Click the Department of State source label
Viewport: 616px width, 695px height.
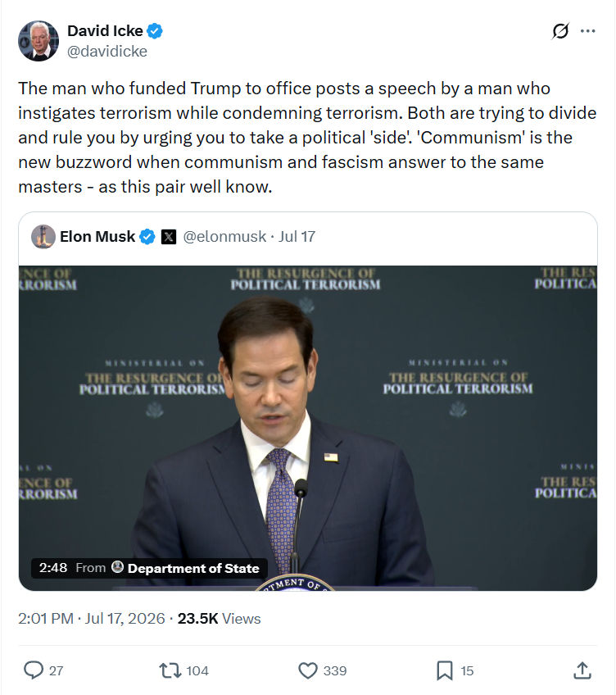(193, 568)
